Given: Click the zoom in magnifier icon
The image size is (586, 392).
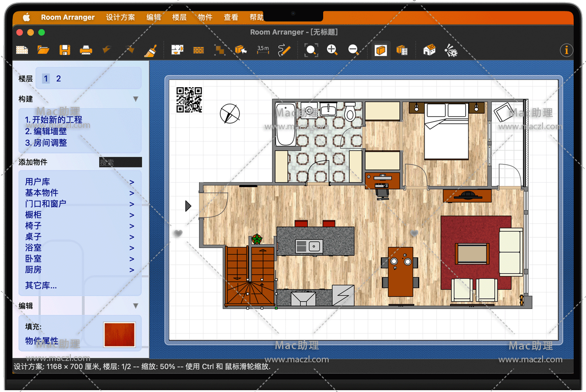Looking at the screenshot, I should (x=332, y=50).
